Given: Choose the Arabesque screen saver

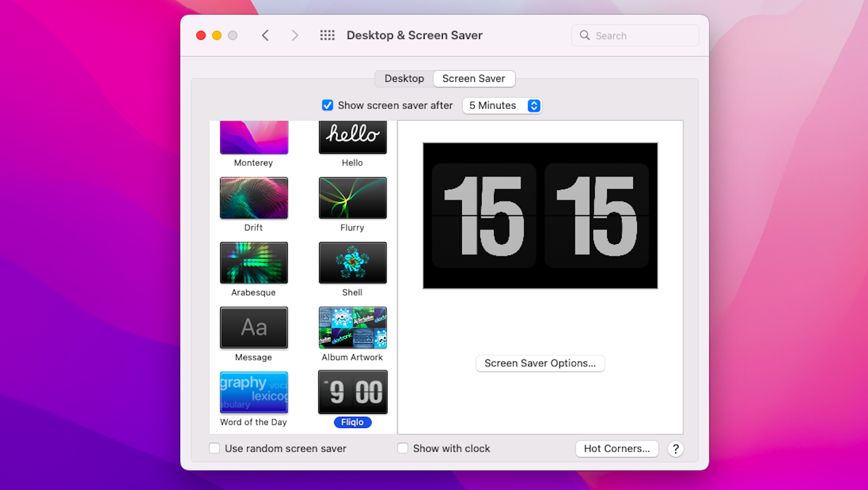Looking at the screenshot, I should click(254, 262).
